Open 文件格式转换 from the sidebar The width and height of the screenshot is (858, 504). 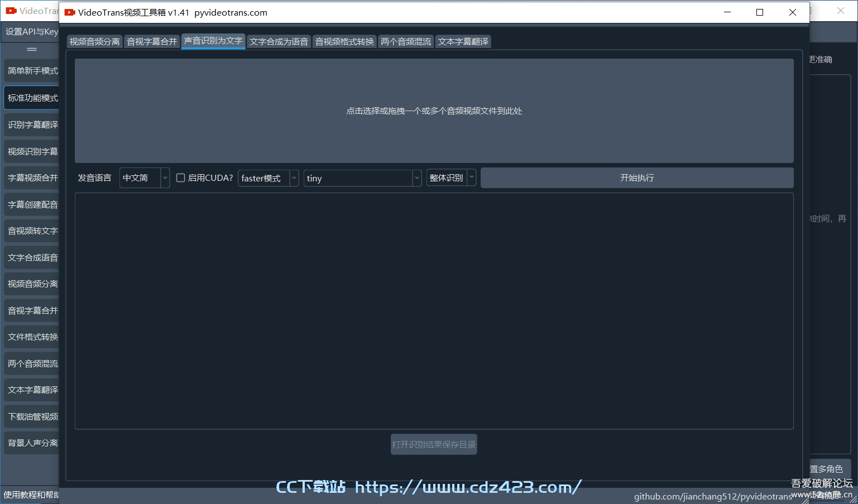pyautogui.click(x=32, y=337)
